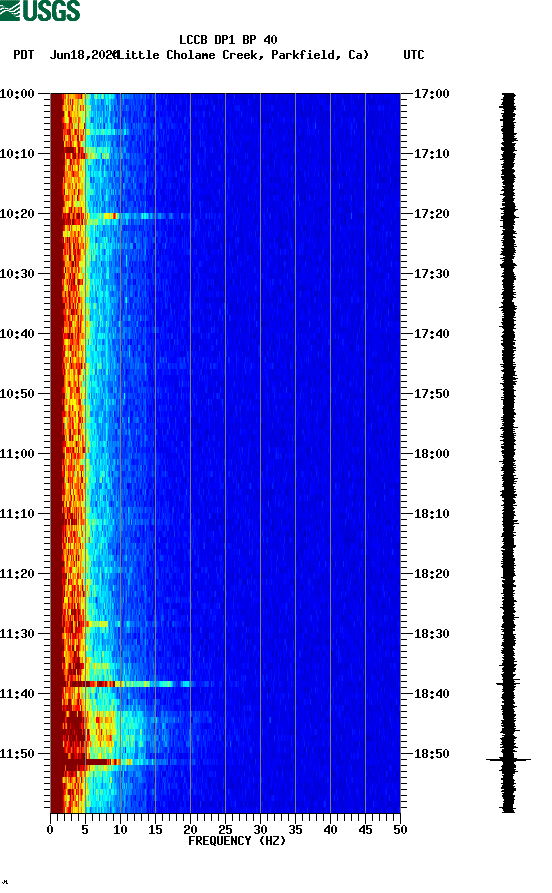552x893 pixels.
Task: Click the "17:30" UTC time label
Action: (x=432, y=273)
